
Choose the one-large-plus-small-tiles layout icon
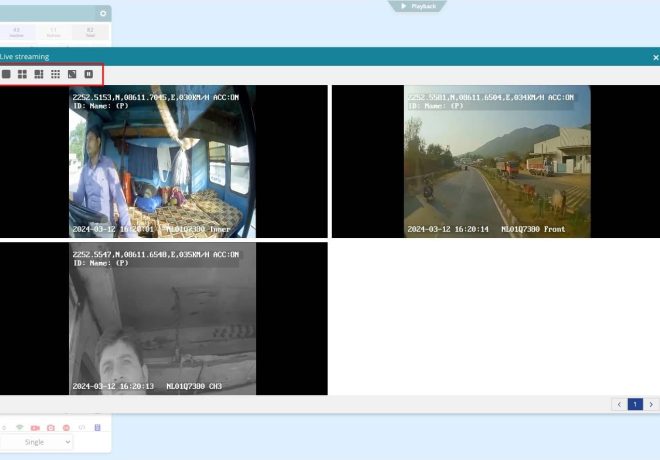click(x=39, y=74)
